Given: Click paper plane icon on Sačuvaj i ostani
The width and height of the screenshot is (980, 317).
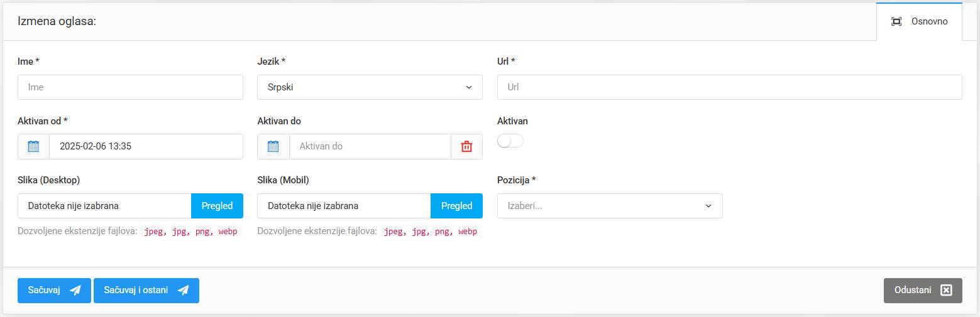Looking at the screenshot, I should click(183, 290).
